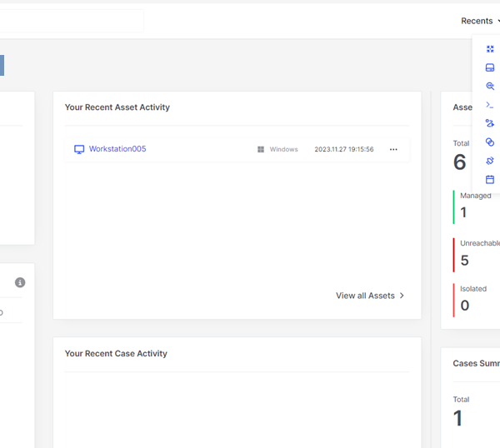Click the calendar icon in quick actions

(x=490, y=179)
